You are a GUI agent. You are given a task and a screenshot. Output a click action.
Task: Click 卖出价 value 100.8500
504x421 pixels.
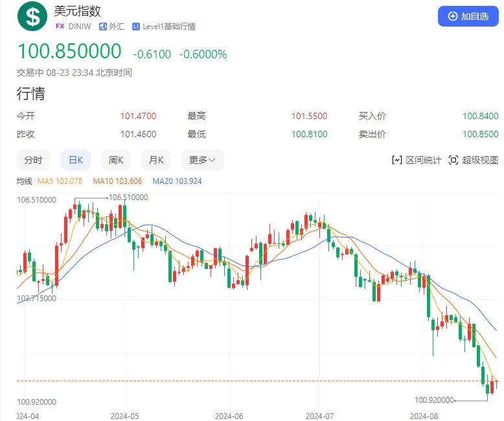(x=481, y=134)
